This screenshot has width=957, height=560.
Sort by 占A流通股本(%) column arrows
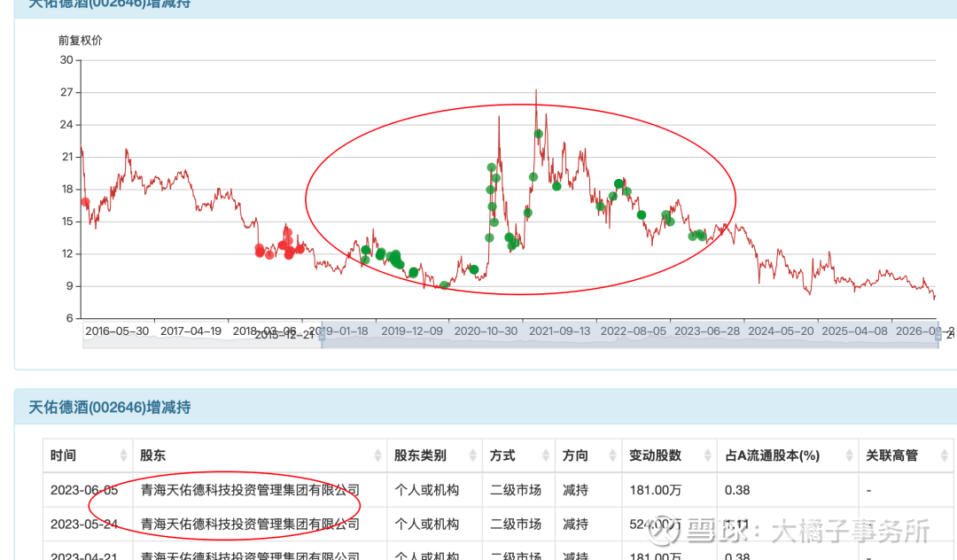coord(850,455)
